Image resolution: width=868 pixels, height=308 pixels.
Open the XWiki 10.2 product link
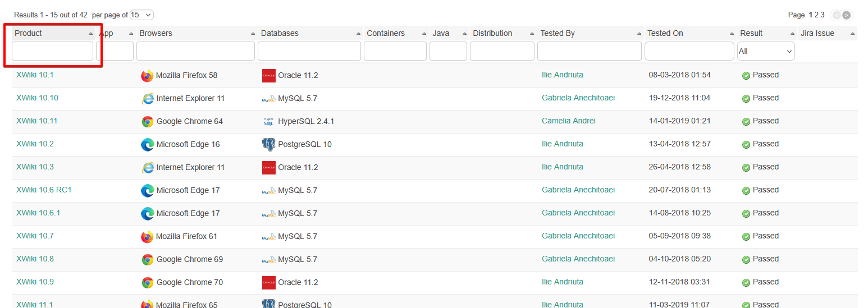point(35,144)
